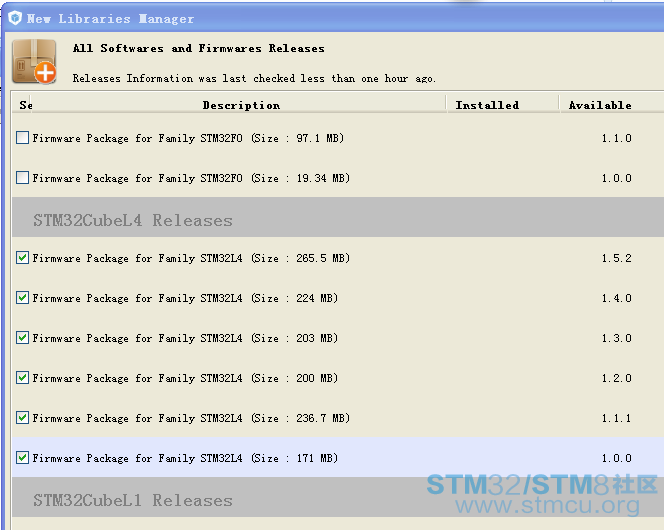
Task: Click available version 1.0.0 for STM32F0
Action: click(617, 178)
